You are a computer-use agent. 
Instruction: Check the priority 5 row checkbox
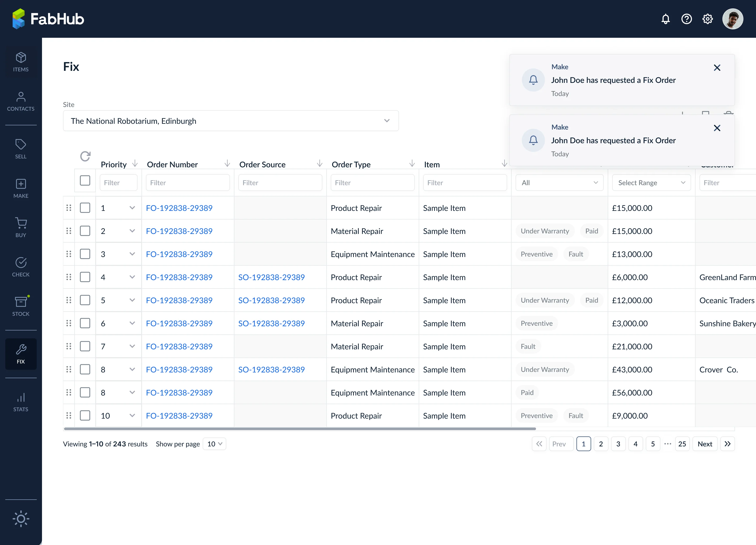(x=85, y=300)
